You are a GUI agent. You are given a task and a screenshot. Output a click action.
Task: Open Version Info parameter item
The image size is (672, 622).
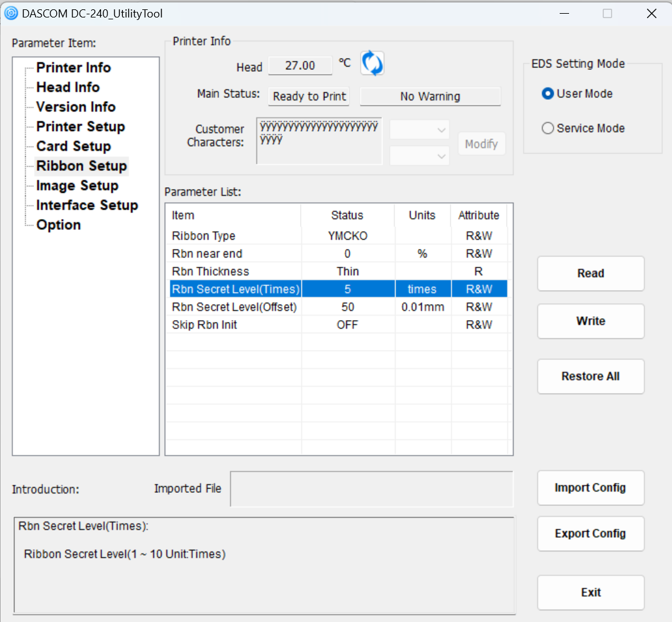point(75,107)
